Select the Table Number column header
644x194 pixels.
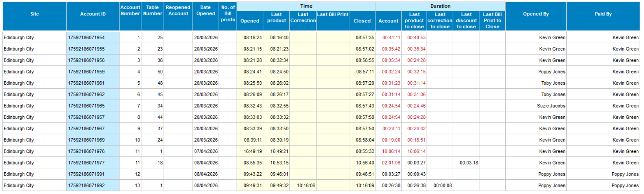click(152, 11)
